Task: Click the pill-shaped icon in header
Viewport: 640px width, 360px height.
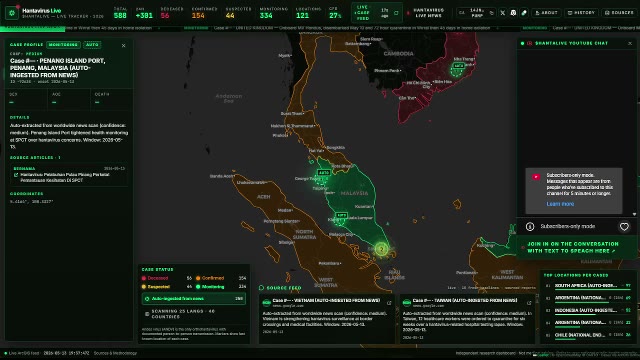Action: (x=524, y=13)
